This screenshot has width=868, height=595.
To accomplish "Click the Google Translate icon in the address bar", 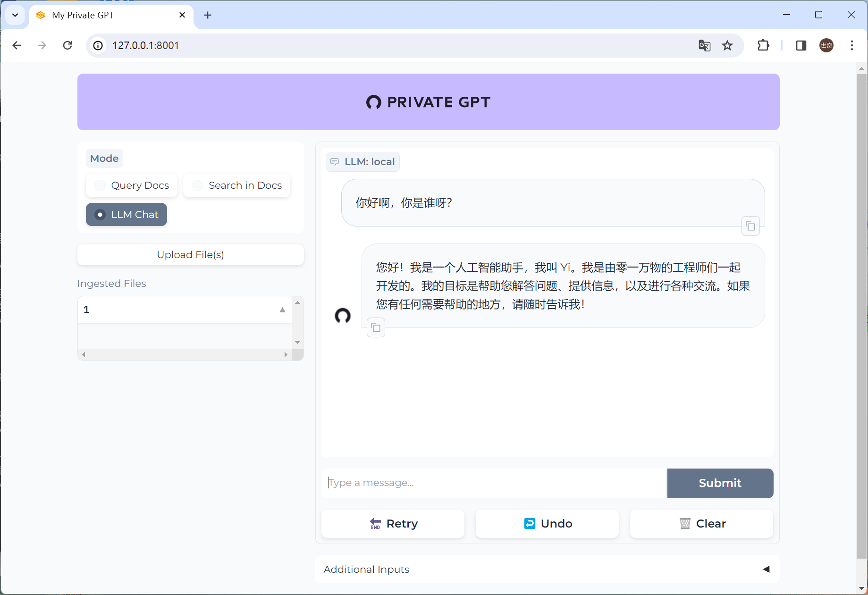I will pyautogui.click(x=704, y=45).
